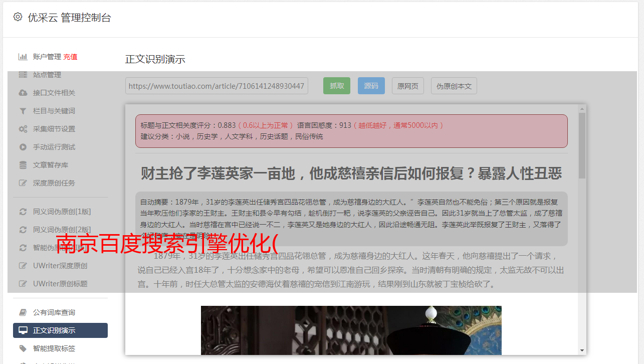The width and height of the screenshot is (644, 364).
Task: Click the 优采云 管理控制台 header title
Action: (x=69, y=18)
